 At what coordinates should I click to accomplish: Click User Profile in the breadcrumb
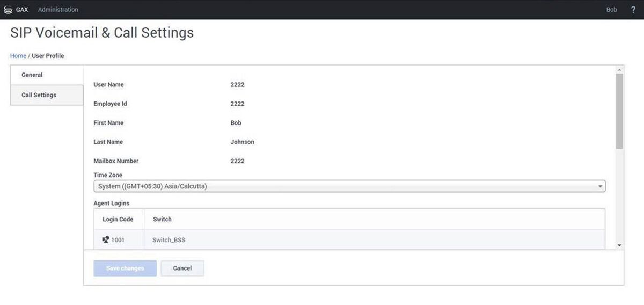[48, 56]
